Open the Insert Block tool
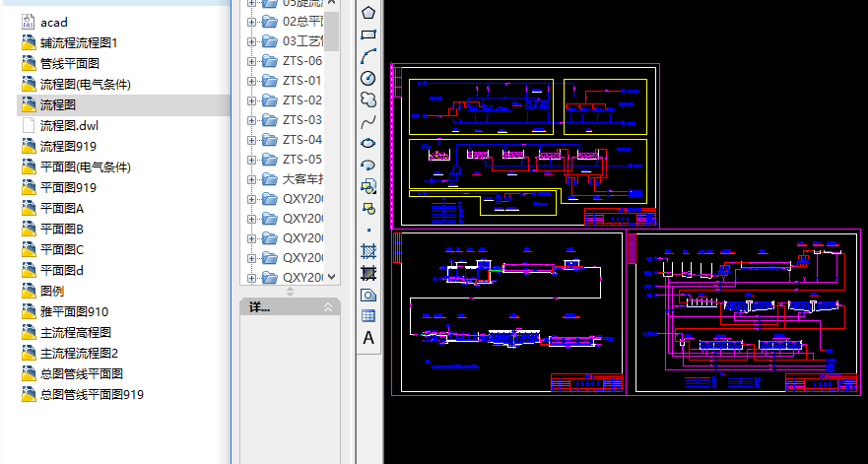 coord(368,186)
